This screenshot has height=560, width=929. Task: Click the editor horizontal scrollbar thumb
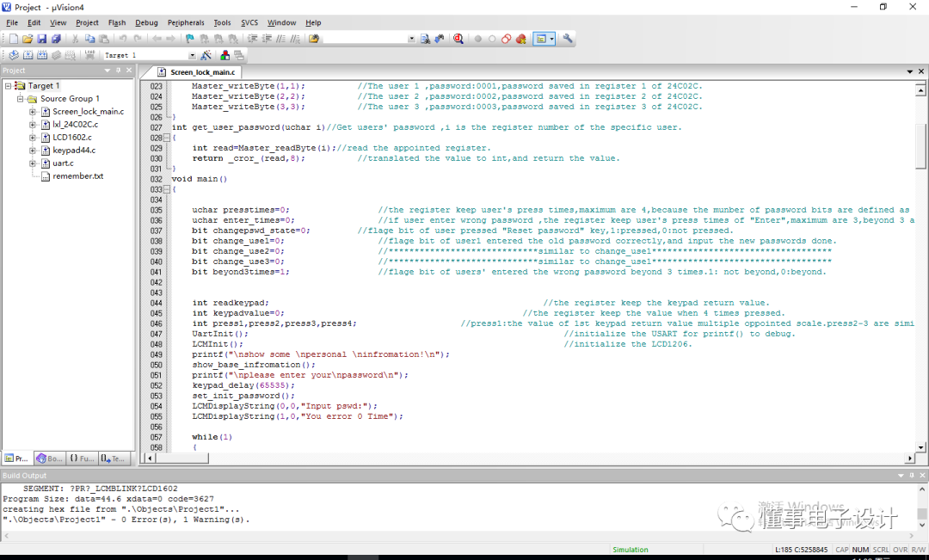[181, 458]
